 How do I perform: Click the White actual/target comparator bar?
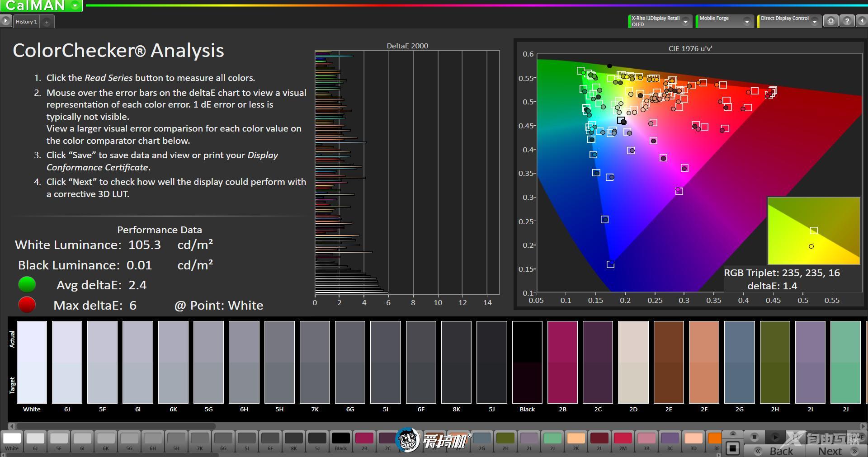(32, 362)
